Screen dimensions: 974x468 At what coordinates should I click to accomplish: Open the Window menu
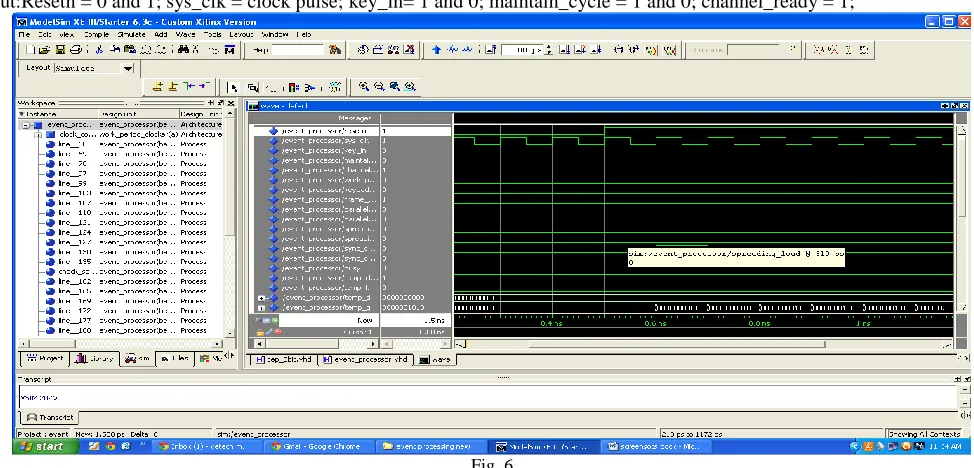[275, 35]
